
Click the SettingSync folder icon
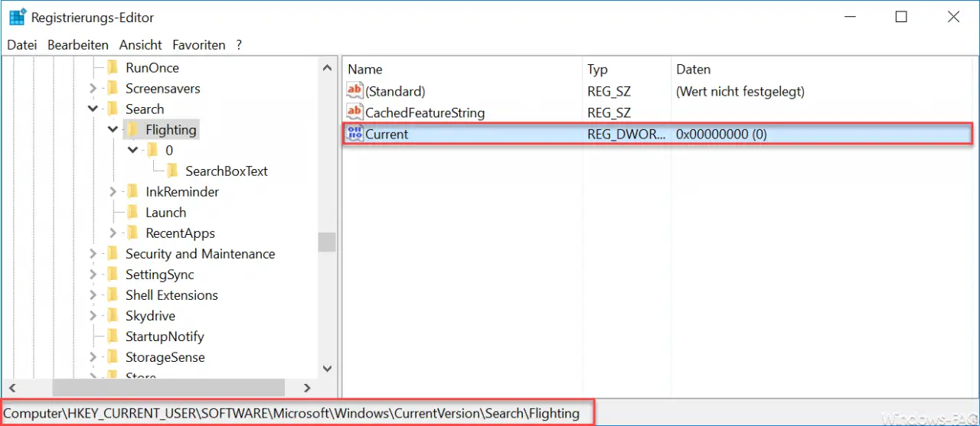click(113, 274)
